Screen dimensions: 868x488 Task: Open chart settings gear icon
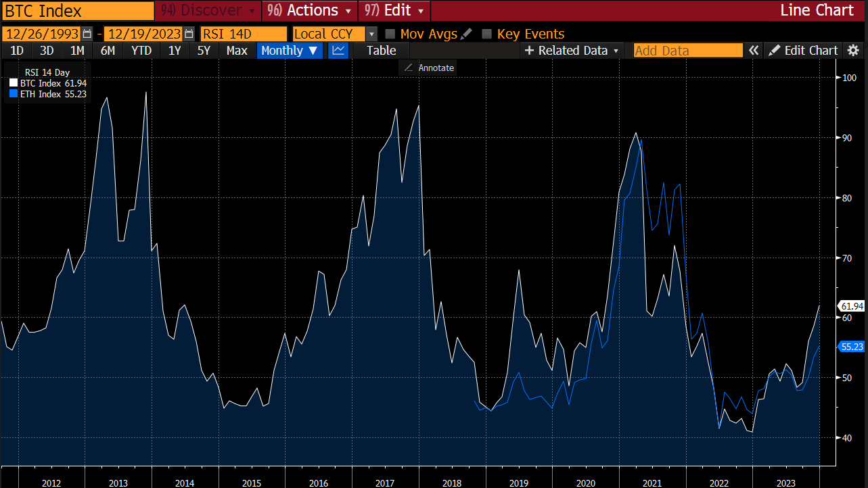point(853,51)
